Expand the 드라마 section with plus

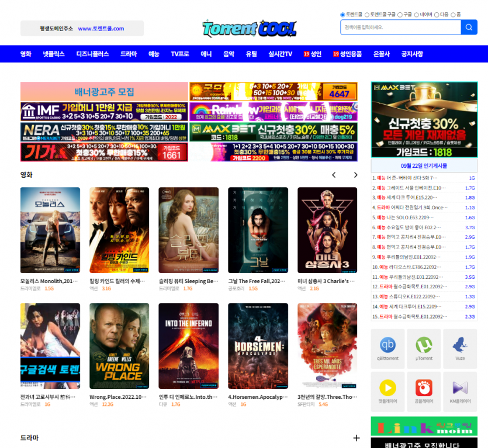click(x=356, y=438)
